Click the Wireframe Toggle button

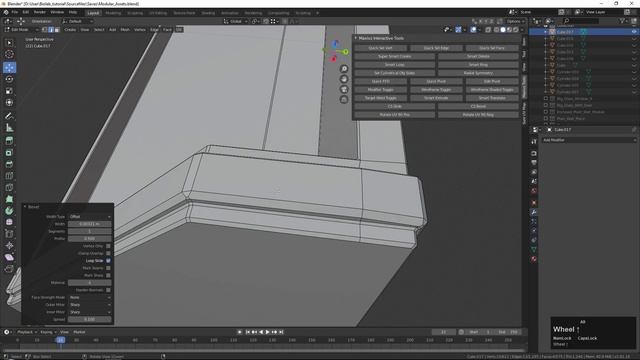436,90
